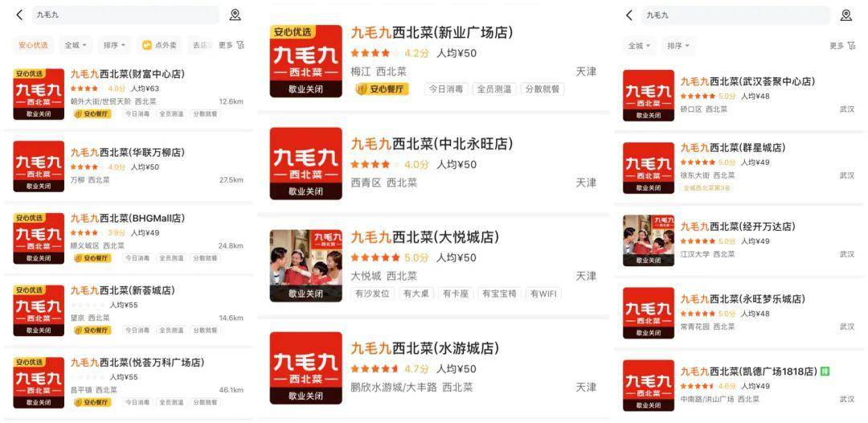Expand the 全城 dropdown in the right panel

640,46
